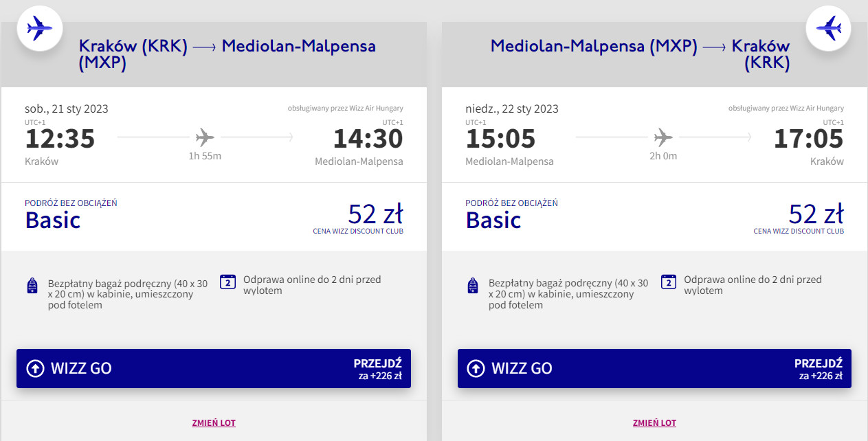
Task: Click the upgrade arrow icon on Milan–Kraków WIZZ GO
Action: pyautogui.click(x=476, y=368)
